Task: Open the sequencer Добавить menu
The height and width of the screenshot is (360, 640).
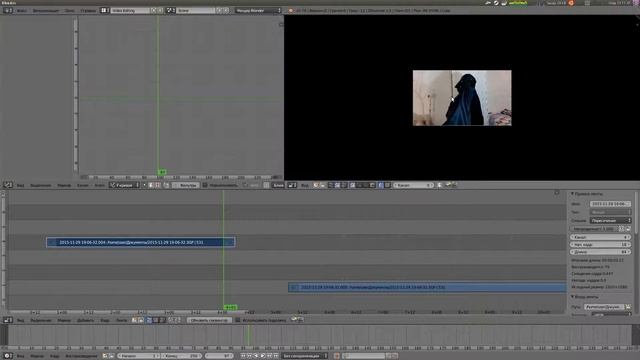Action: pos(85,320)
